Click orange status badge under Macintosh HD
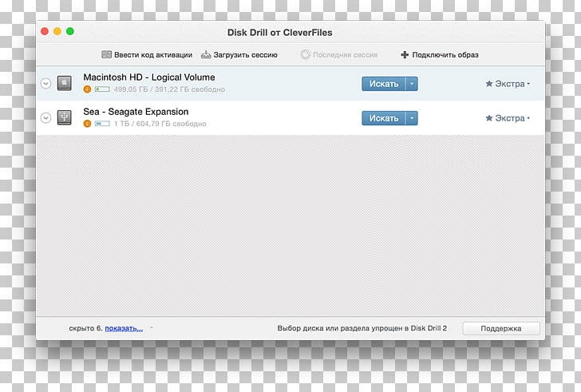 [87, 89]
